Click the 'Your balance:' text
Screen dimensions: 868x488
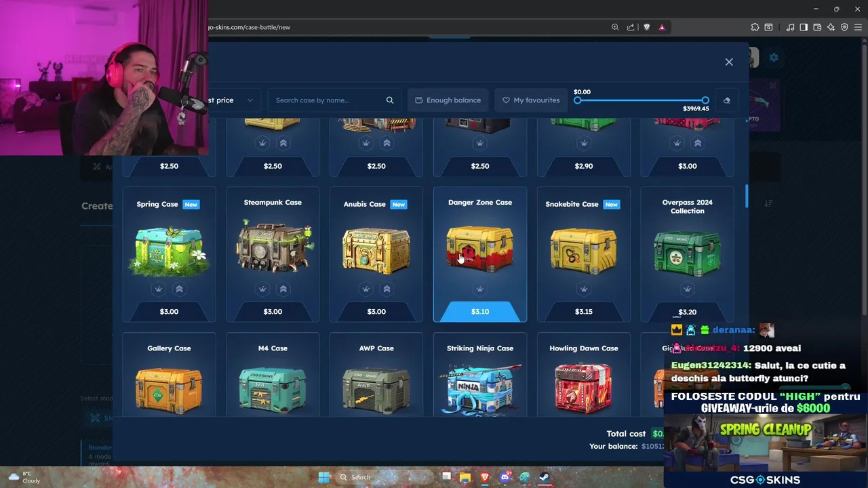click(x=614, y=447)
